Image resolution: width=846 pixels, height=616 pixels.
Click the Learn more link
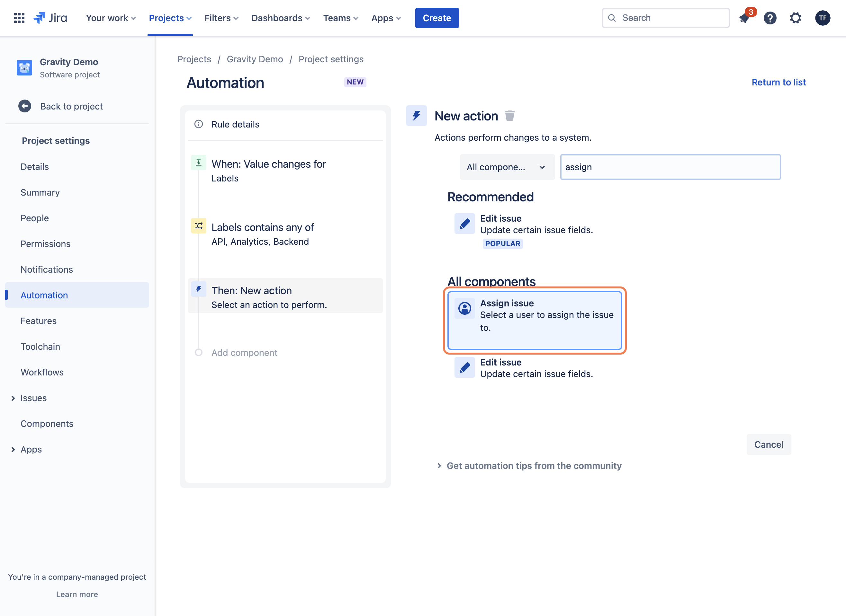[77, 594]
